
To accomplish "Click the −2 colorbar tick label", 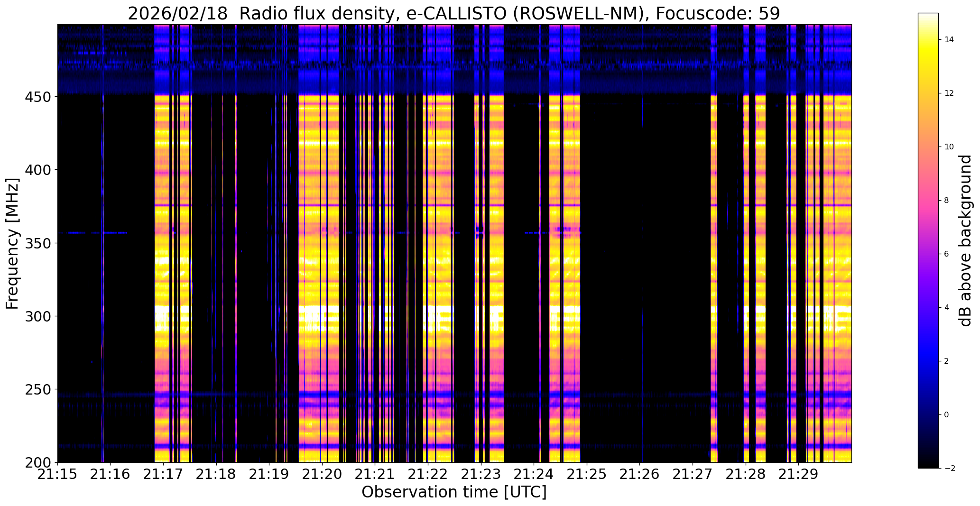I will click(949, 469).
